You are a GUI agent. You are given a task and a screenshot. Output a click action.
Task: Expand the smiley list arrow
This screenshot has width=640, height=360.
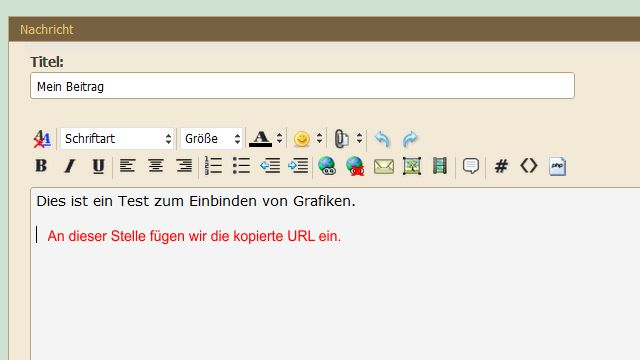click(x=320, y=138)
